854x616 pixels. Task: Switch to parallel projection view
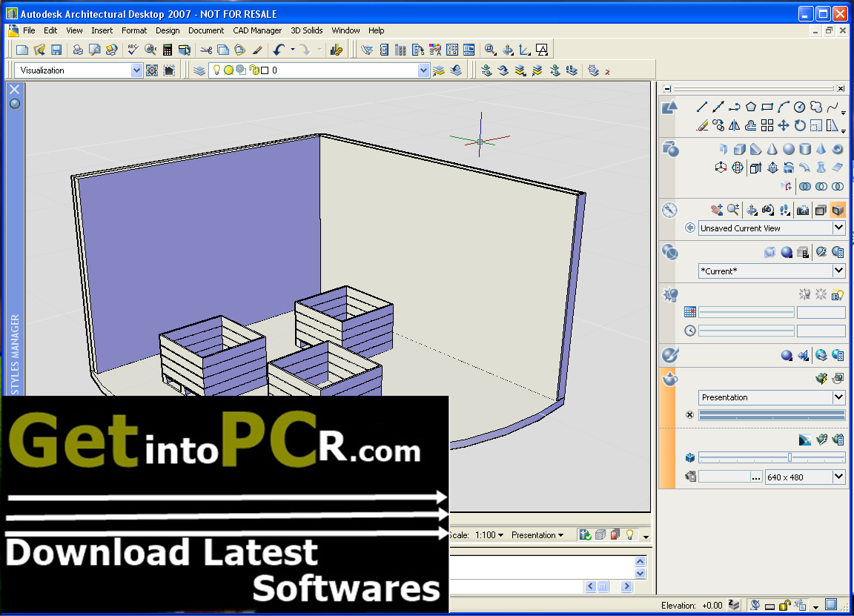tap(821, 210)
